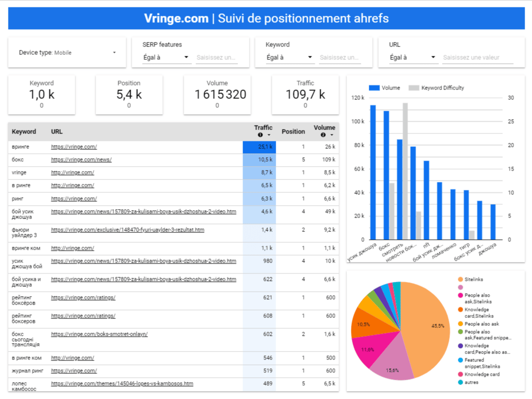This screenshot has height=399, width=532.
Task: Open the boks-smotret-onlayn link
Action: [x=99, y=334]
